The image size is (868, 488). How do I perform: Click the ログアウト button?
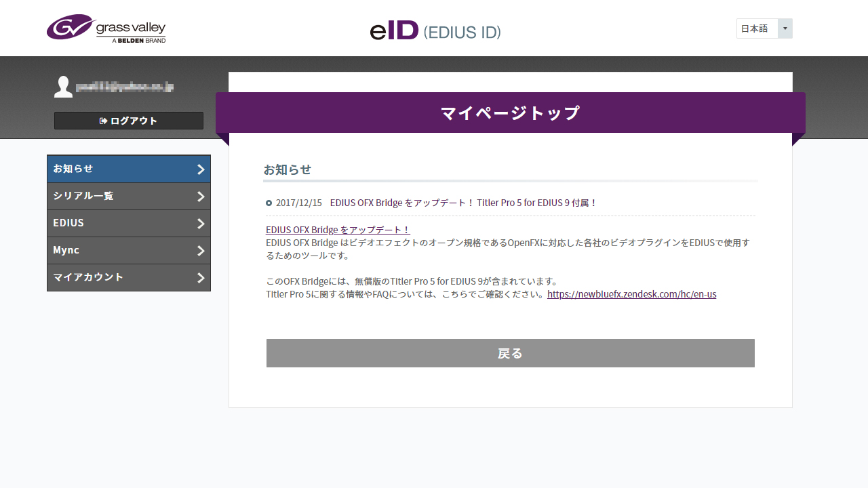pos(129,121)
